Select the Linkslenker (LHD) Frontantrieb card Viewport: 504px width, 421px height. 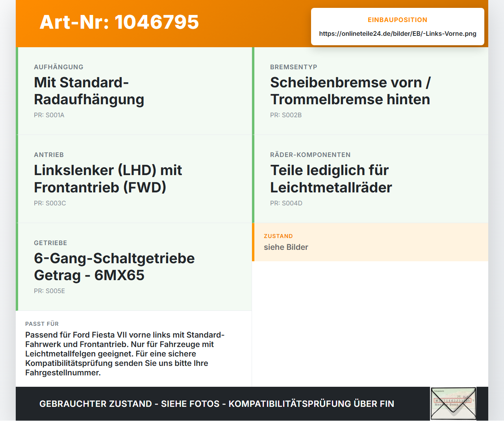point(134,179)
